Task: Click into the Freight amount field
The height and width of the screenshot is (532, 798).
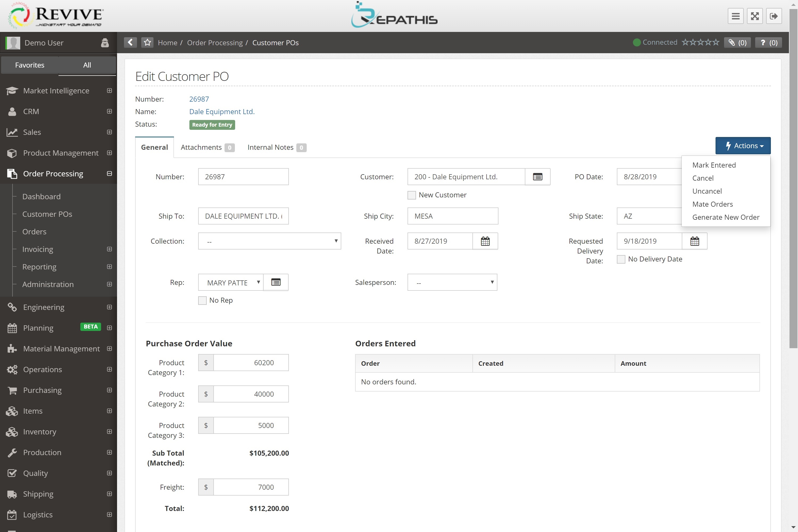Action: point(251,487)
